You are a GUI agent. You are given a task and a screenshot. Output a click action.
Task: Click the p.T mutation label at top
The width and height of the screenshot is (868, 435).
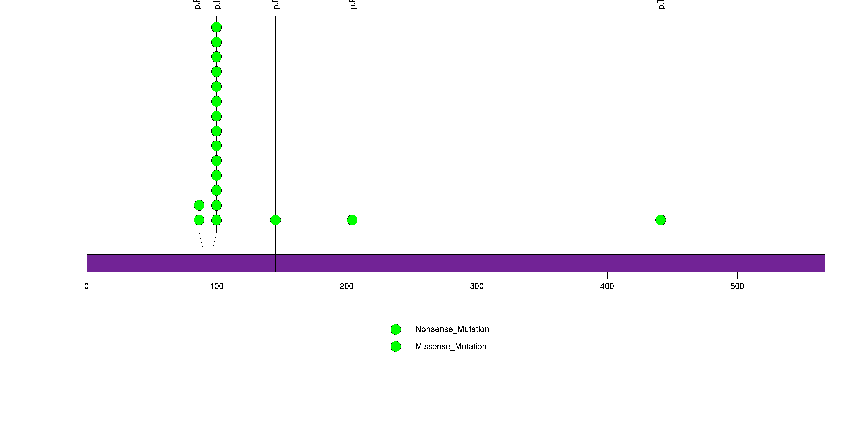click(661, 4)
